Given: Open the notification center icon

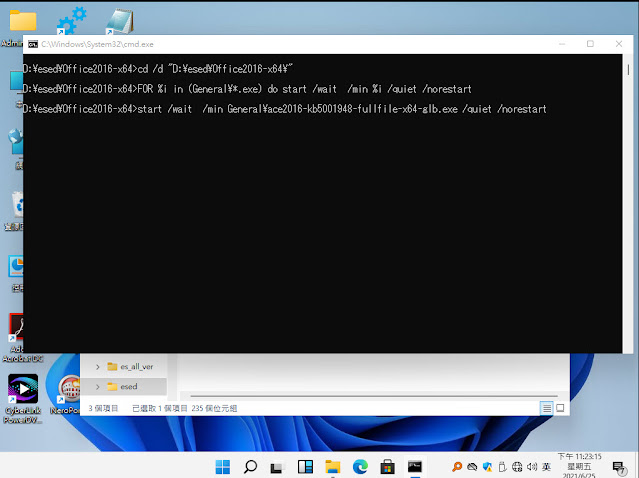Looking at the screenshot, I should point(619,468).
